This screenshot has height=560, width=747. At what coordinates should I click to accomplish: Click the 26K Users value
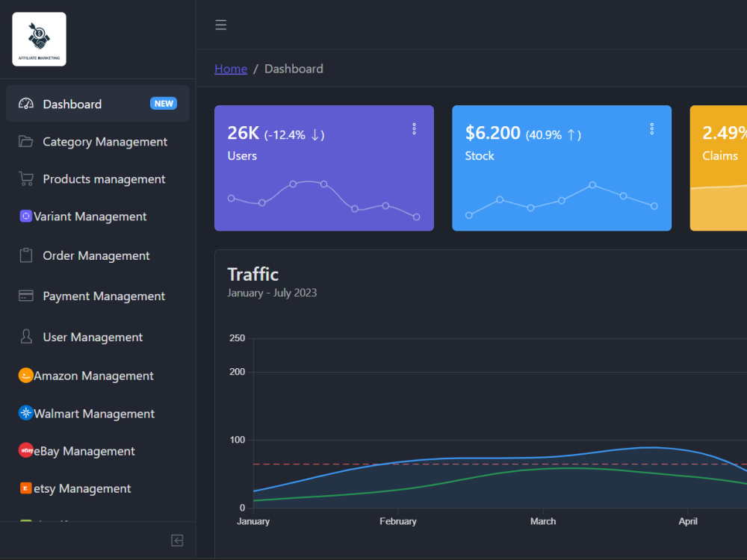(x=243, y=133)
